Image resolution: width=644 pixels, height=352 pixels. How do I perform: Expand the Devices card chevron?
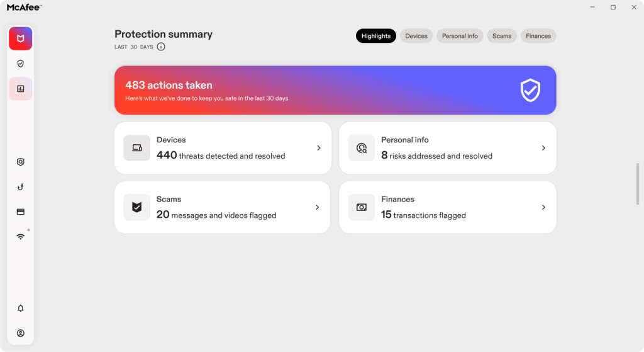[319, 148]
